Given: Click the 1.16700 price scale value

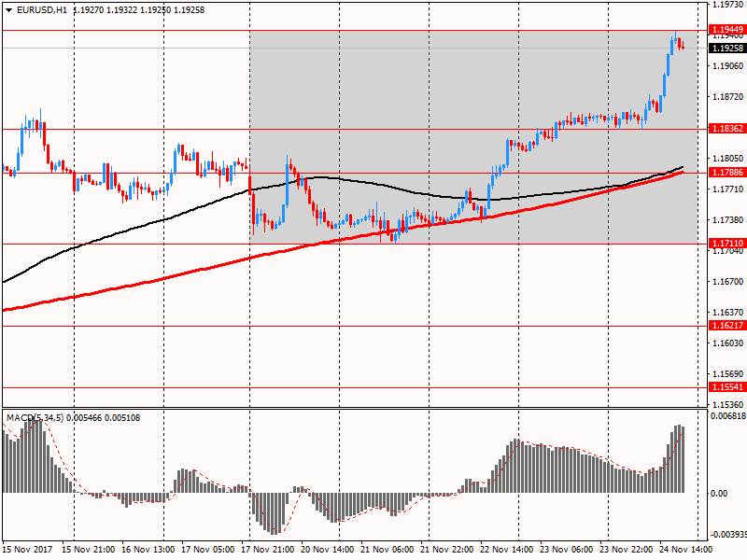Looking at the screenshot, I should pos(727,282).
